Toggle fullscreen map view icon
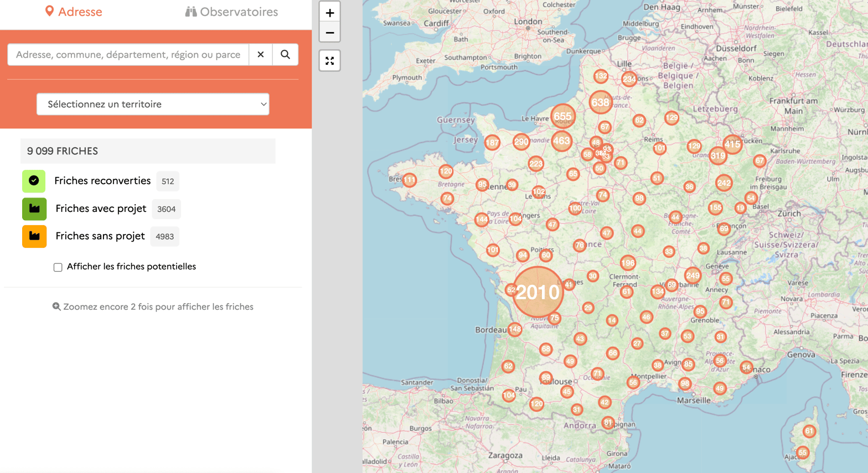Image resolution: width=868 pixels, height=473 pixels. click(x=330, y=61)
